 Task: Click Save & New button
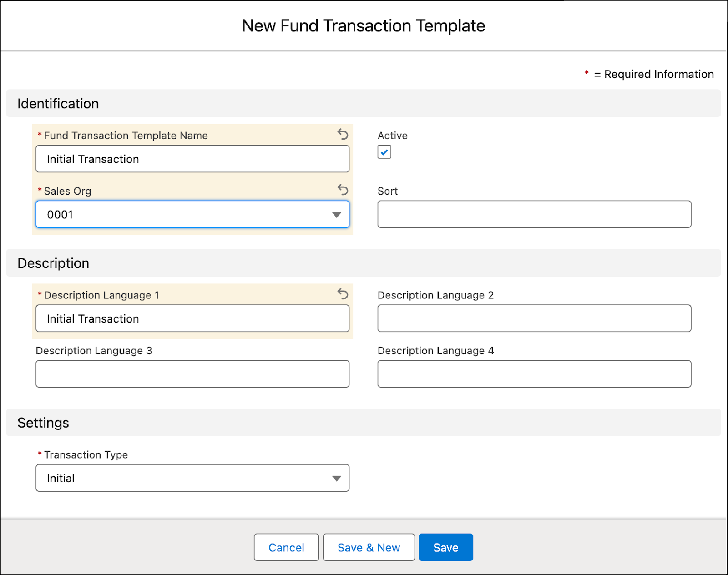tap(369, 547)
